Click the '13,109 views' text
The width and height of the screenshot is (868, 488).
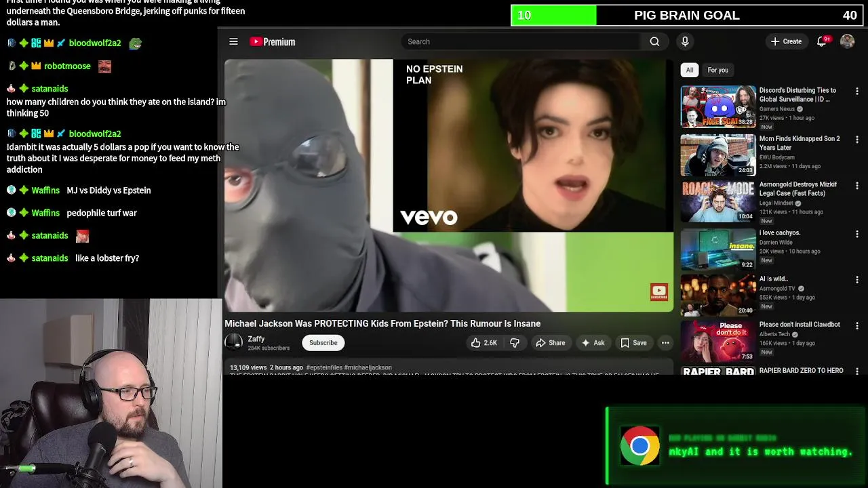(x=248, y=367)
